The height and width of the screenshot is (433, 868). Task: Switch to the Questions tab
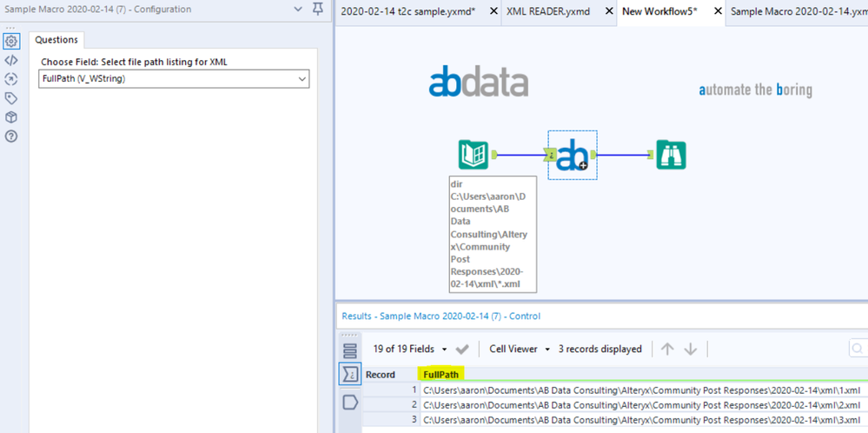pyautogui.click(x=56, y=40)
